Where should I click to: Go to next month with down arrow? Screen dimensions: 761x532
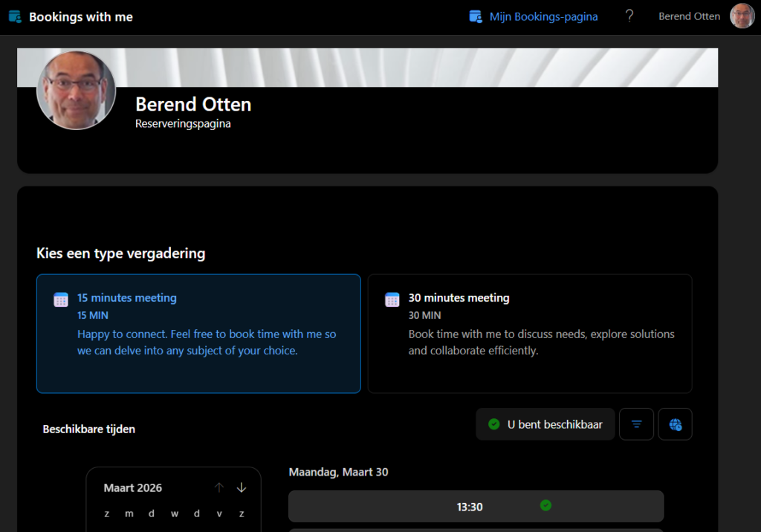pos(242,487)
